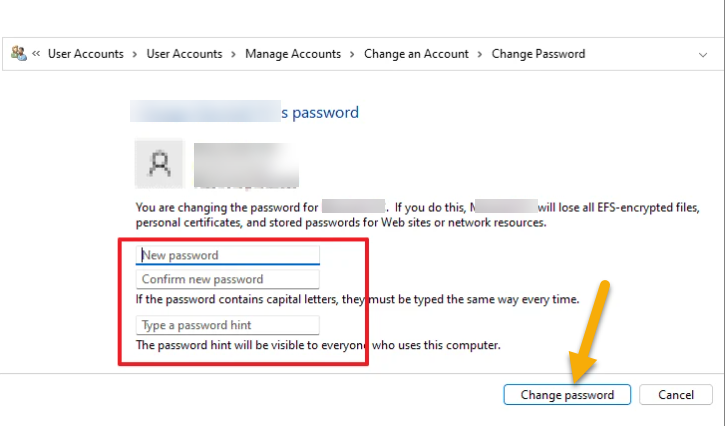Expand the double-chevron hidden breadcrumb levels
Viewport: 725px width, 426px height.
pyautogui.click(x=36, y=54)
